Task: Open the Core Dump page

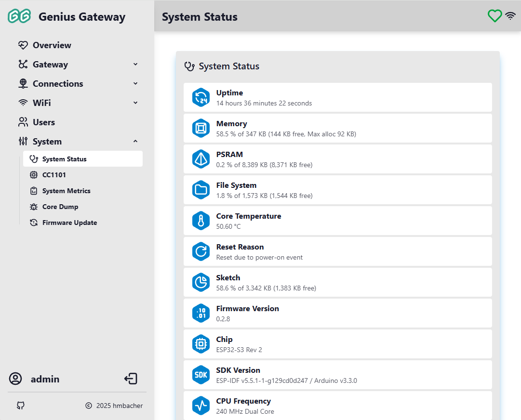Action: tap(60, 207)
